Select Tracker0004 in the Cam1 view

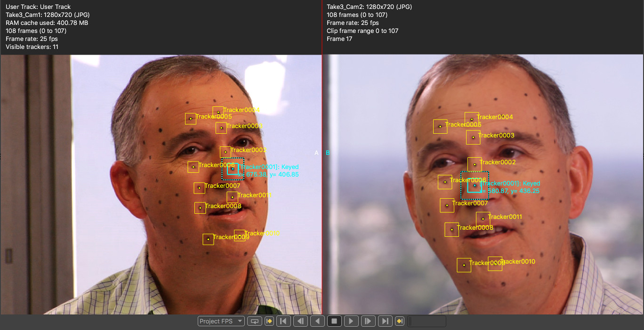tap(218, 112)
